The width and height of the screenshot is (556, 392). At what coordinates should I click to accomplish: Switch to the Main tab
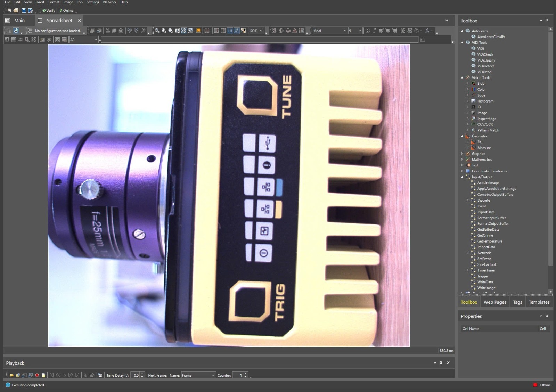[x=19, y=21]
